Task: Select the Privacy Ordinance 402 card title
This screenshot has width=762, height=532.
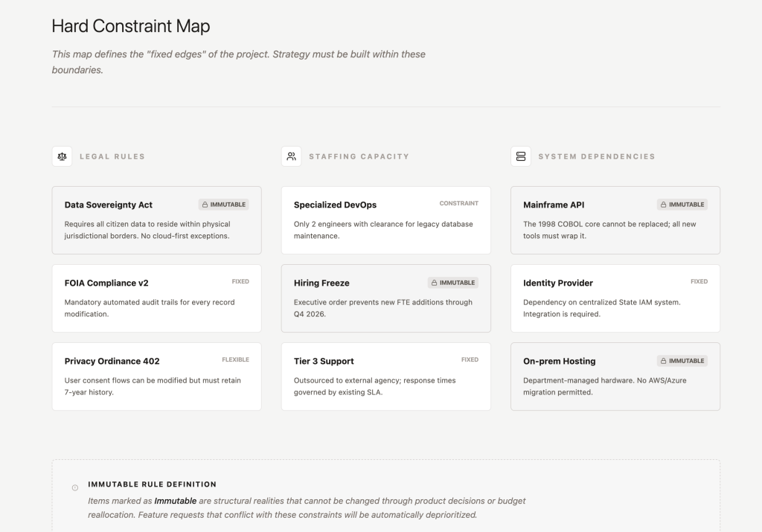Action: 112,362
